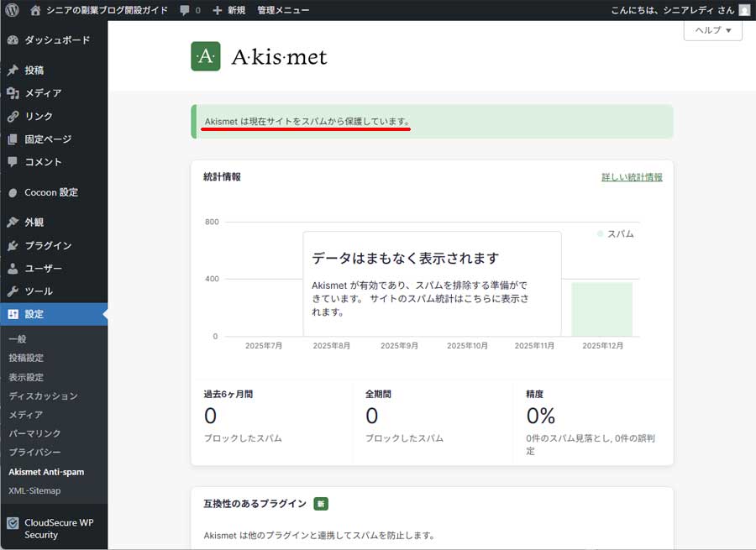This screenshot has width=756, height=550.
Task: Open the 詳しい統計情報 link
Action: point(631,177)
